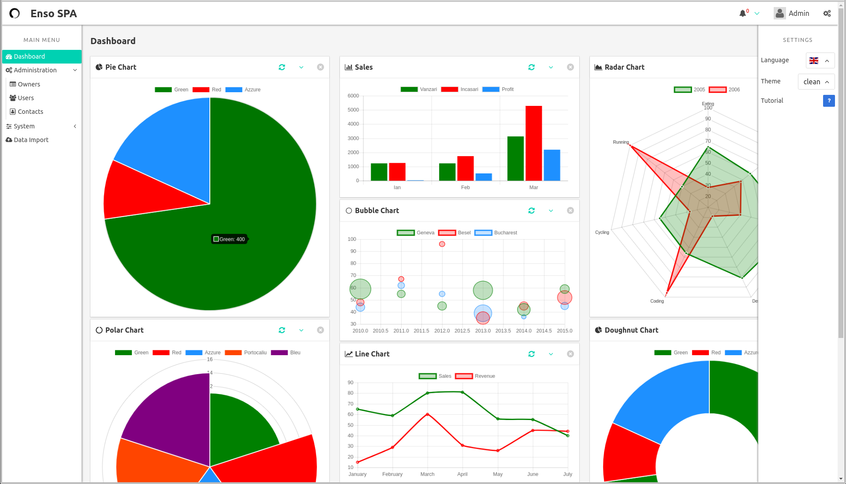Collapse the Administration submenu chevron
This screenshot has width=846, height=484.
(75, 70)
